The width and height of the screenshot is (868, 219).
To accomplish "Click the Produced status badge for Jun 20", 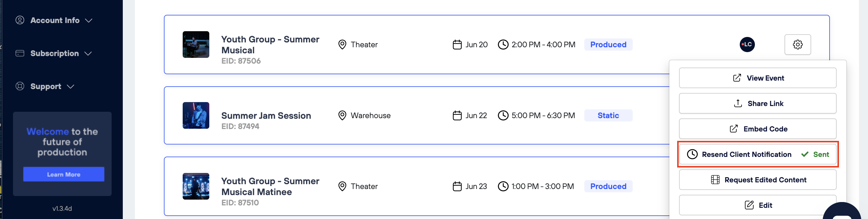I will click(608, 45).
